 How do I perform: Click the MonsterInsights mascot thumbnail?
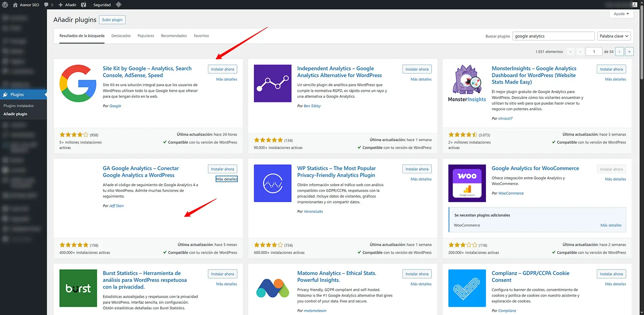click(x=467, y=80)
